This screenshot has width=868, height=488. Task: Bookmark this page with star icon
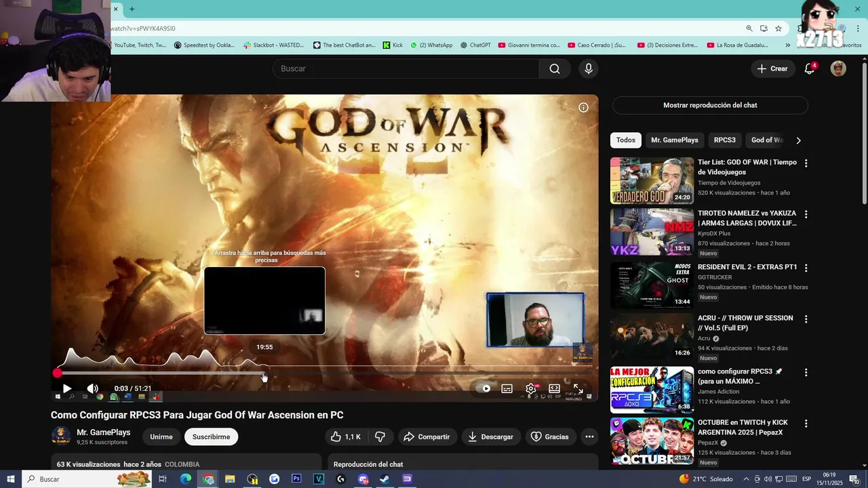(x=778, y=28)
